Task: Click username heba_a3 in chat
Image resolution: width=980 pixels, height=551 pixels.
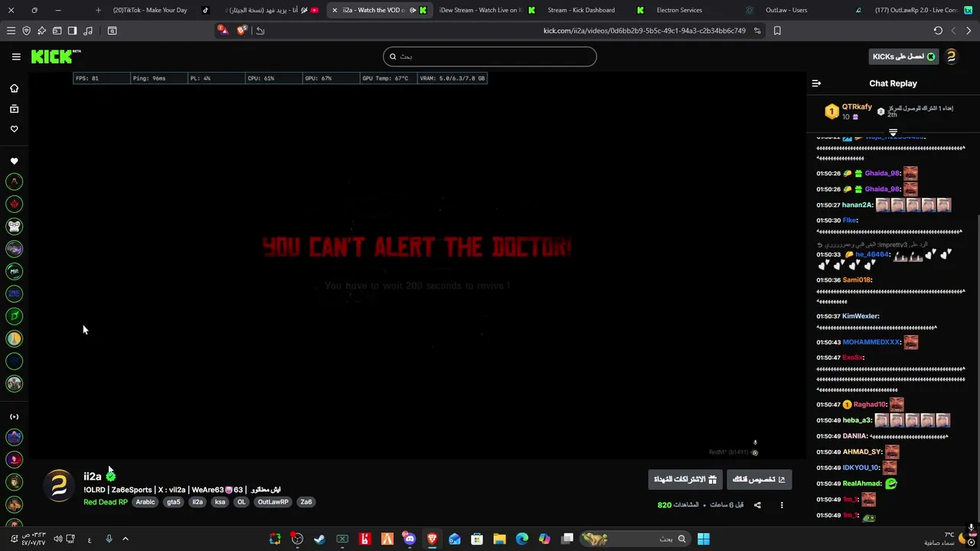Action: (x=857, y=421)
